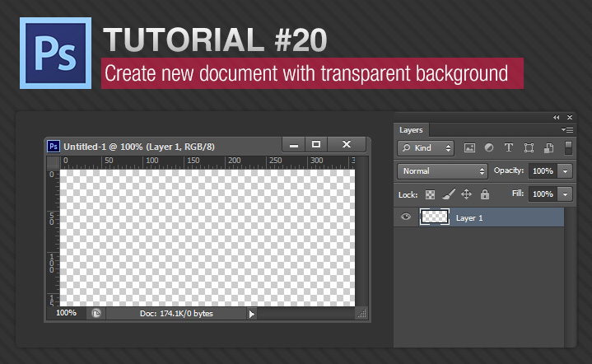Image resolution: width=592 pixels, height=364 pixels.
Task: Filter layers by smart object icon
Action: (x=547, y=148)
